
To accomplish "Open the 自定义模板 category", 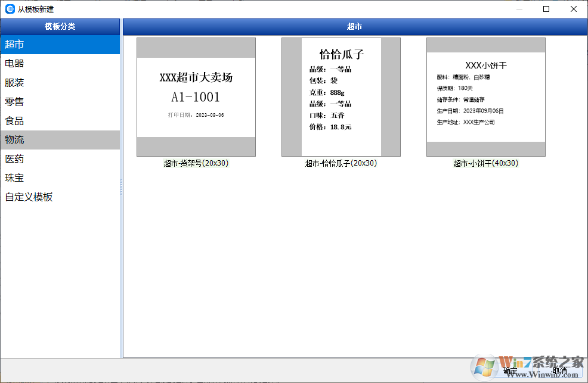I will coord(60,197).
